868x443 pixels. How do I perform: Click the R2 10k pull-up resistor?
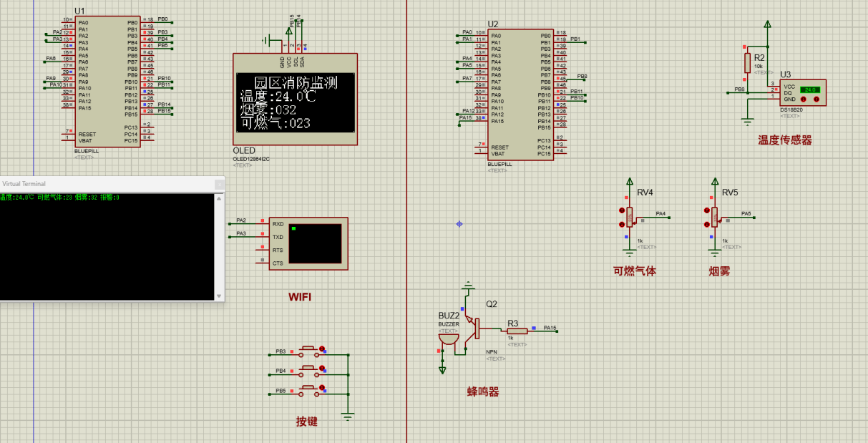[748, 62]
